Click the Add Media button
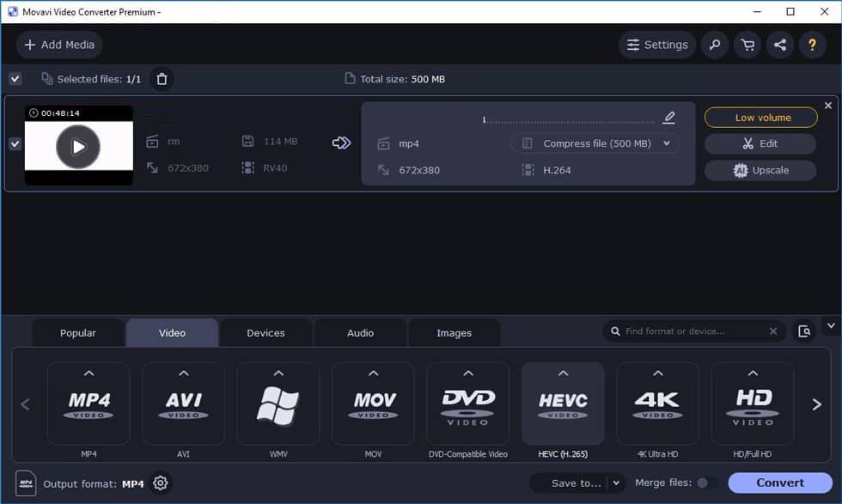Viewport: 842px width, 504px height. click(59, 45)
